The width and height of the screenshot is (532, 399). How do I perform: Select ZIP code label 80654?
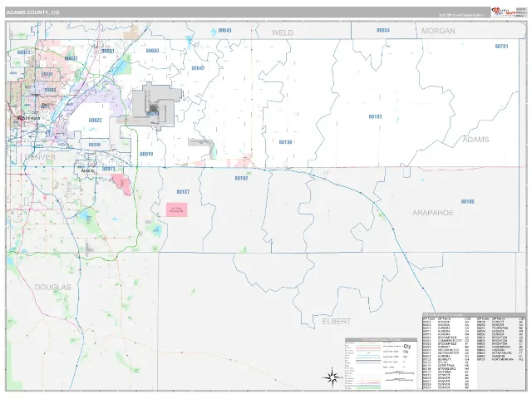(383, 30)
